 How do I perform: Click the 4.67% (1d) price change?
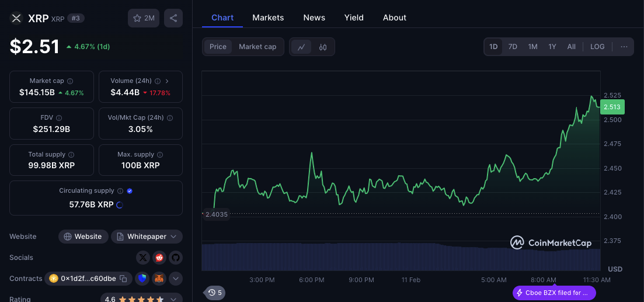pos(88,47)
